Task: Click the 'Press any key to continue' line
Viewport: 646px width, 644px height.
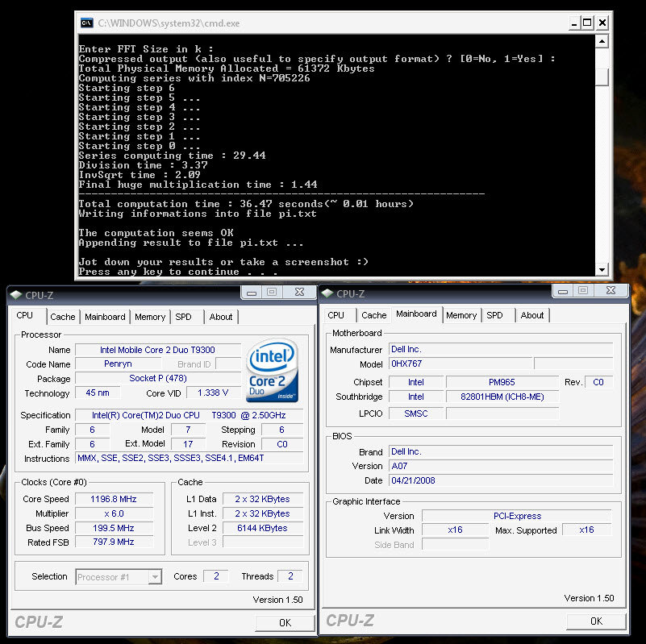Action: pyautogui.click(x=178, y=272)
